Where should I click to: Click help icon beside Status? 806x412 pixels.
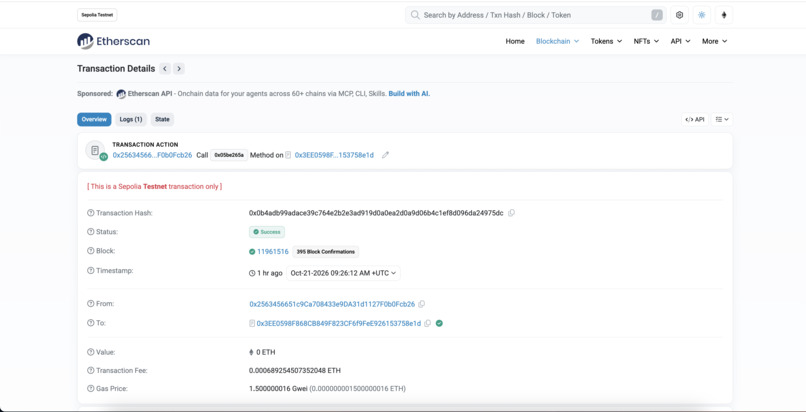[x=91, y=232]
